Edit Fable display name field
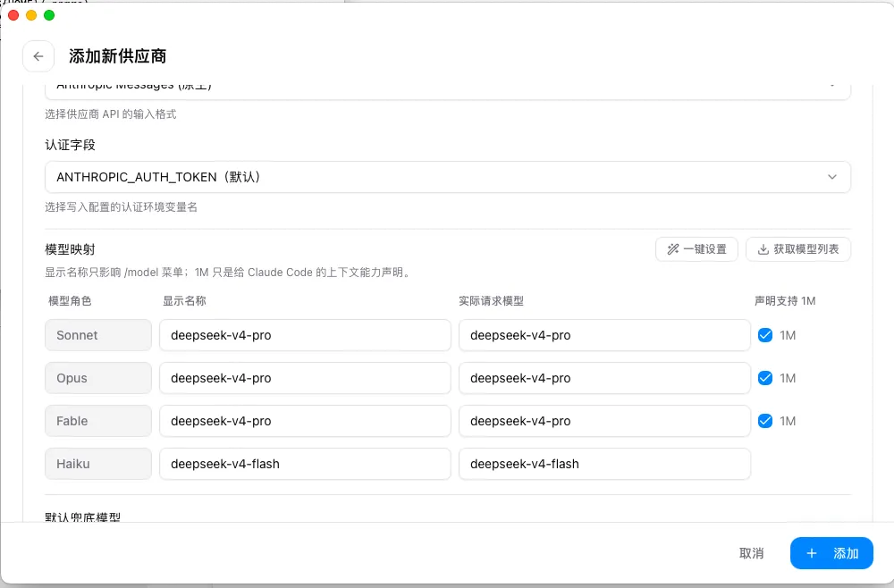This screenshot has width=894, height=588. [305, 421]
